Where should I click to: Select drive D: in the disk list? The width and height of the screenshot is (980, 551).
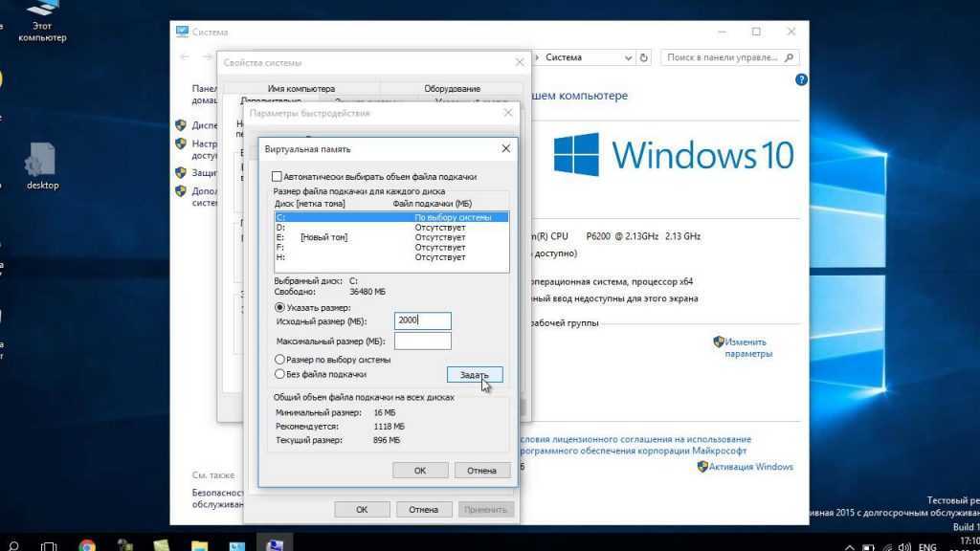click(x=391, y=228)
